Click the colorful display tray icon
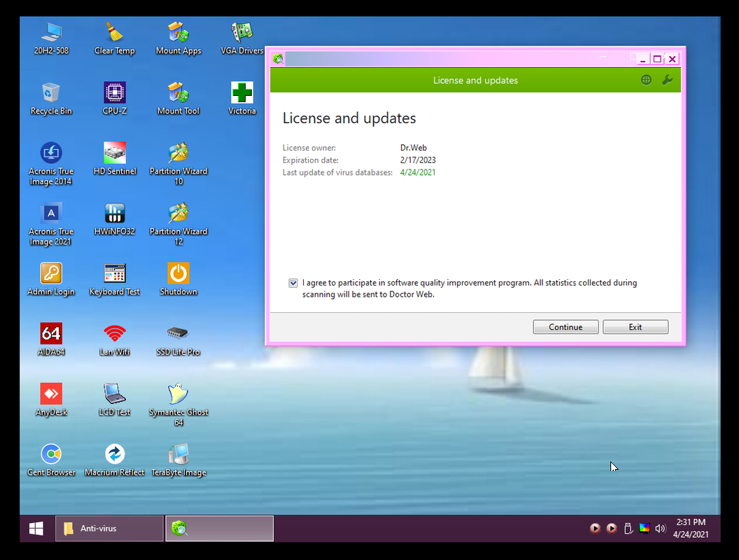Viewport: 739px width, 560px height. (645, 528)
